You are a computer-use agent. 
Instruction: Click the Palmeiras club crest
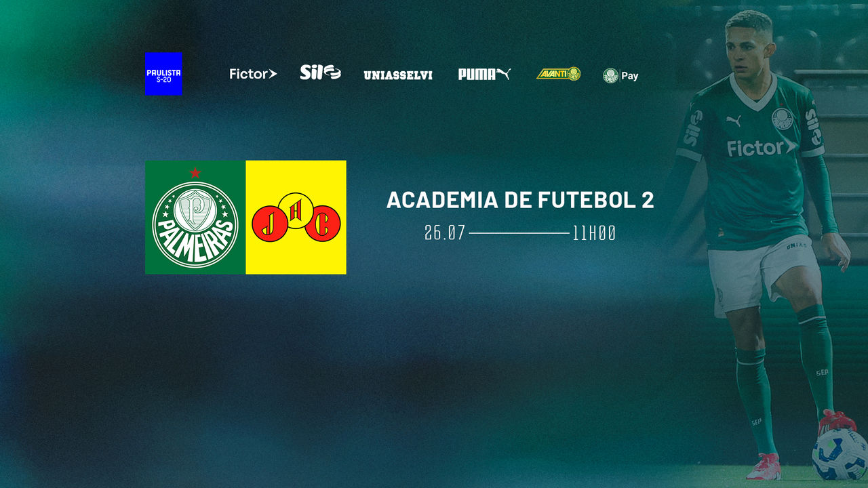coord(195,223)
